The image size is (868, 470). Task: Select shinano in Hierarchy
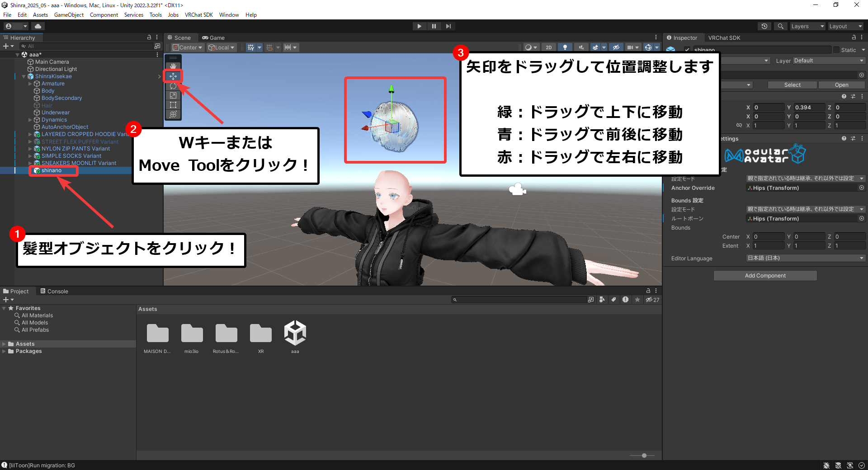point(52,170)
